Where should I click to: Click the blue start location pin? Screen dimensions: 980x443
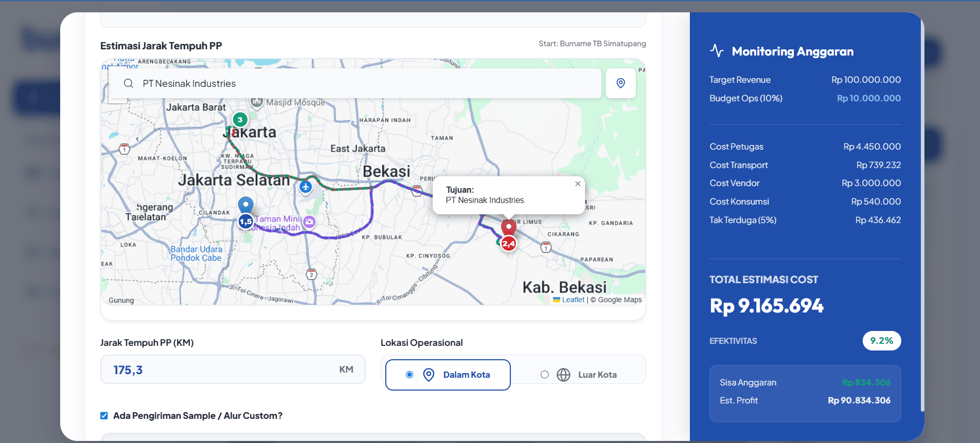[x=246, y=205]
